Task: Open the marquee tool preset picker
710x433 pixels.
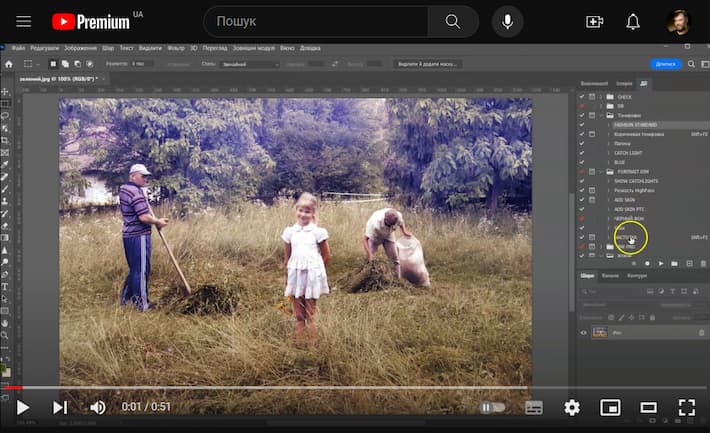Action: (31, 64)
